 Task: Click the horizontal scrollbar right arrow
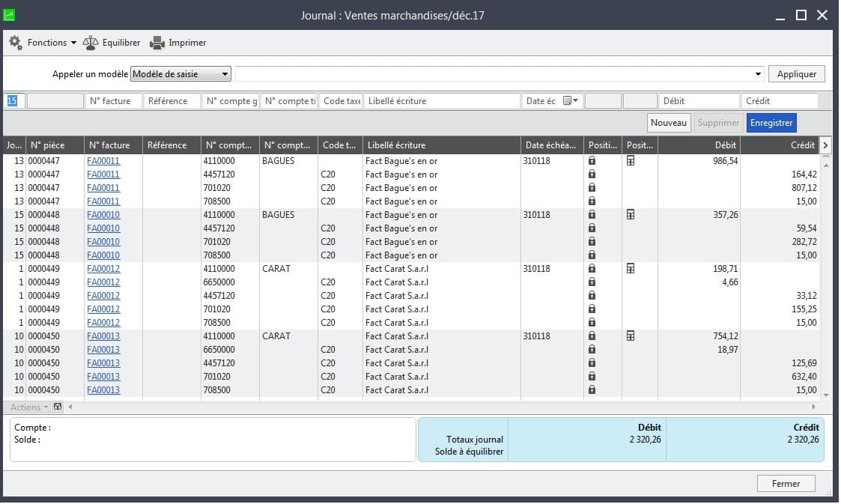point(813,407)
